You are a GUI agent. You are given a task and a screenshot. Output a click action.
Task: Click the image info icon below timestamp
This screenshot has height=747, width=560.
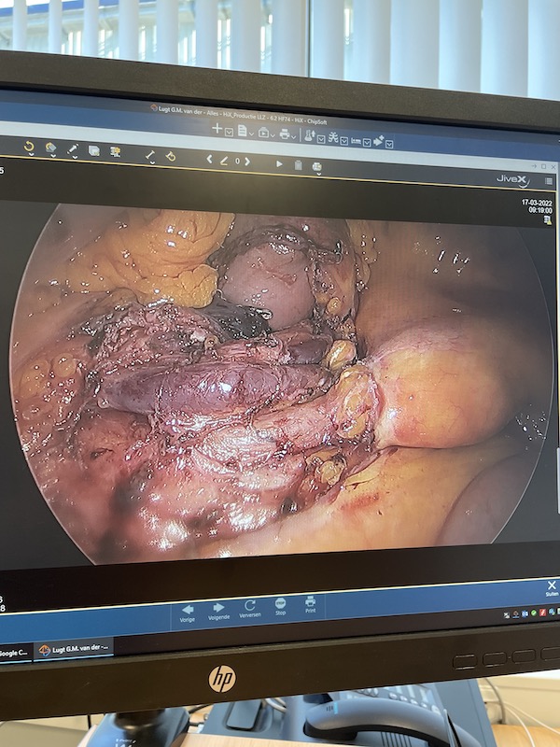pyautogui.click(x=548, y=219)
